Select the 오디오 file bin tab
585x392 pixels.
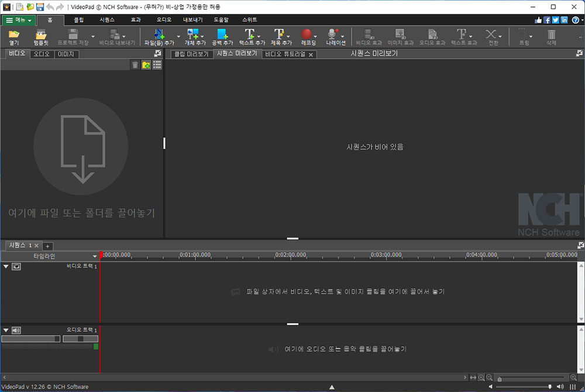click(42, 54)
